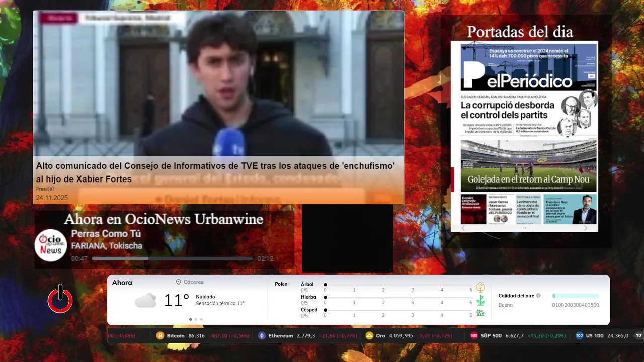Click the Árbol tree pollen icon

[x=480, y=287]
